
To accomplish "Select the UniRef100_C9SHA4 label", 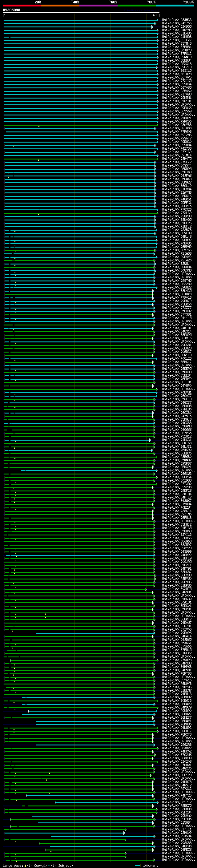I will (x=177, y=145).
